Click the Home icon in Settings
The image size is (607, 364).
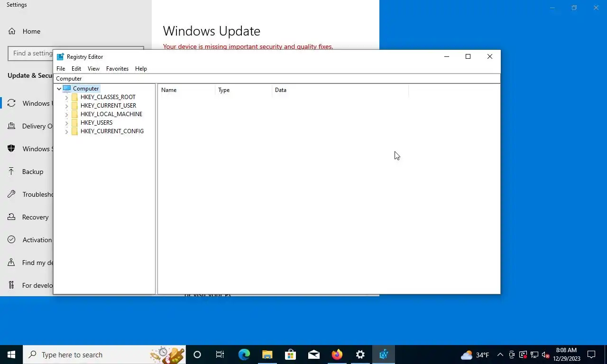tap(12, 31)
